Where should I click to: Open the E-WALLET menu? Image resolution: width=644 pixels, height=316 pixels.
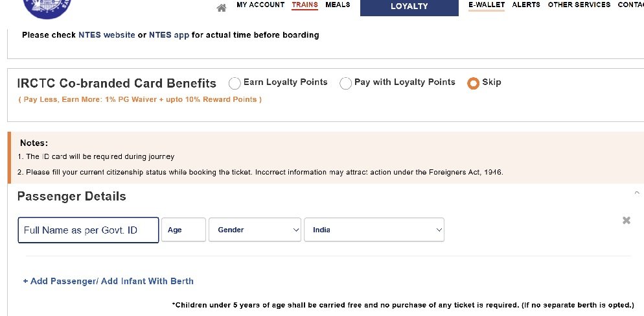487,5
